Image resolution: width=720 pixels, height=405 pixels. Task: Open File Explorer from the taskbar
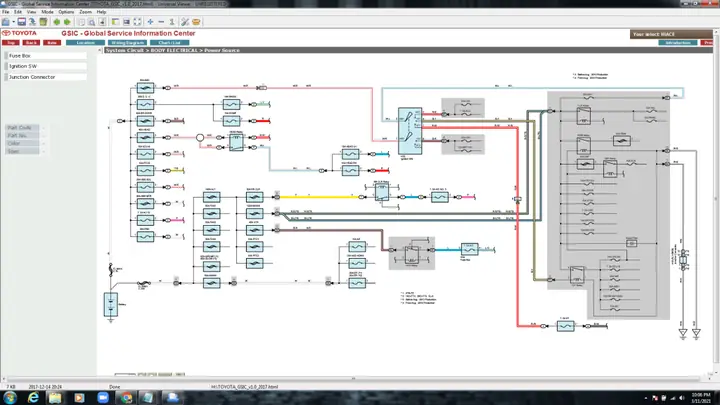click(55, 398)
